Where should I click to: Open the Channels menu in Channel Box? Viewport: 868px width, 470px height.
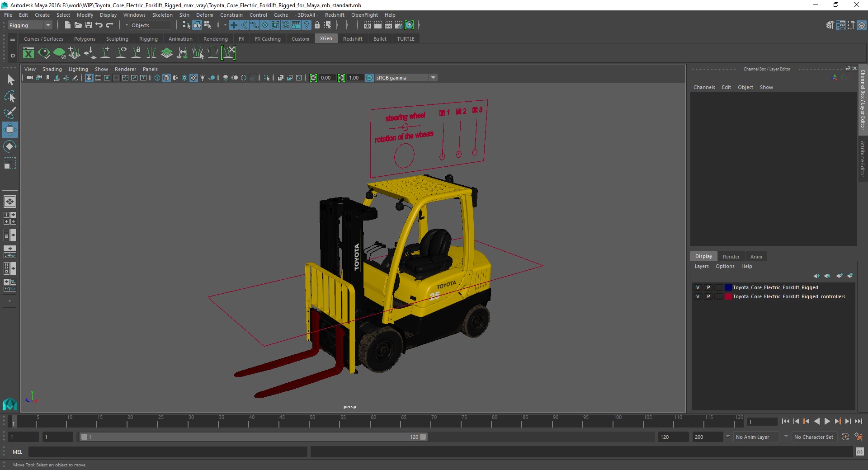coord(704,87)
